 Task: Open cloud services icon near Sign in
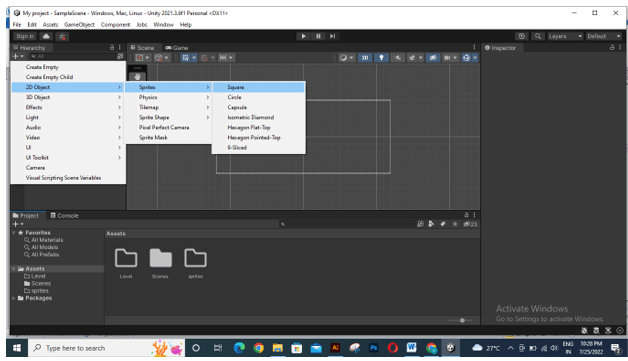coord(46,36)
